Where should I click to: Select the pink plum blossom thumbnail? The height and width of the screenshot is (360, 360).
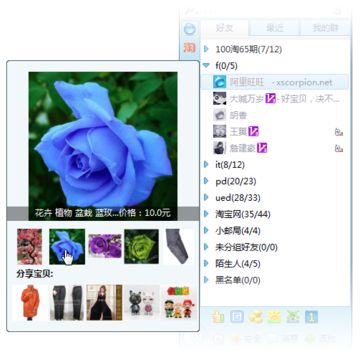[30, 247]
